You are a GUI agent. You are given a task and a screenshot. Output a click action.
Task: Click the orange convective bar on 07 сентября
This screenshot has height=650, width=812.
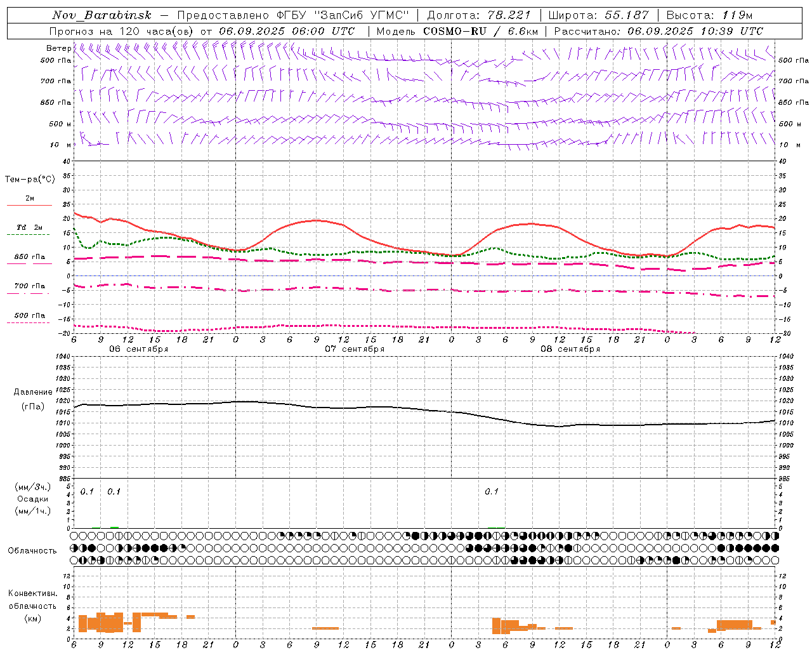tap(325, 628)
